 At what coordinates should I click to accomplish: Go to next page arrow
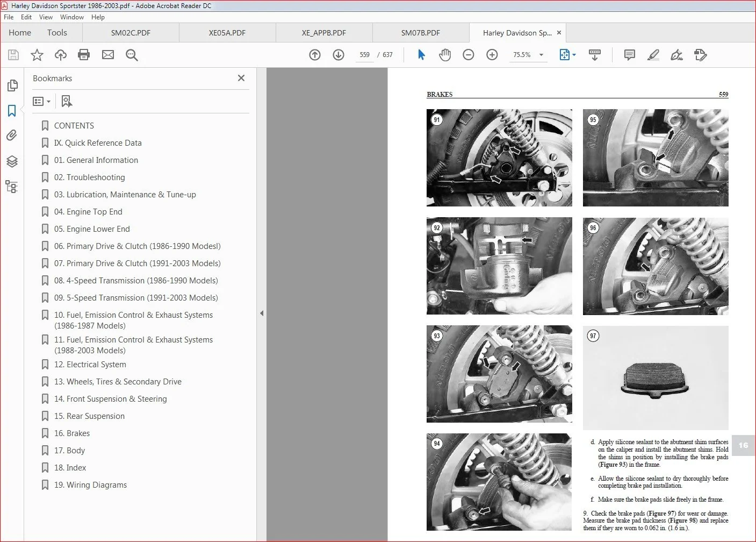[x=339, y=55]
